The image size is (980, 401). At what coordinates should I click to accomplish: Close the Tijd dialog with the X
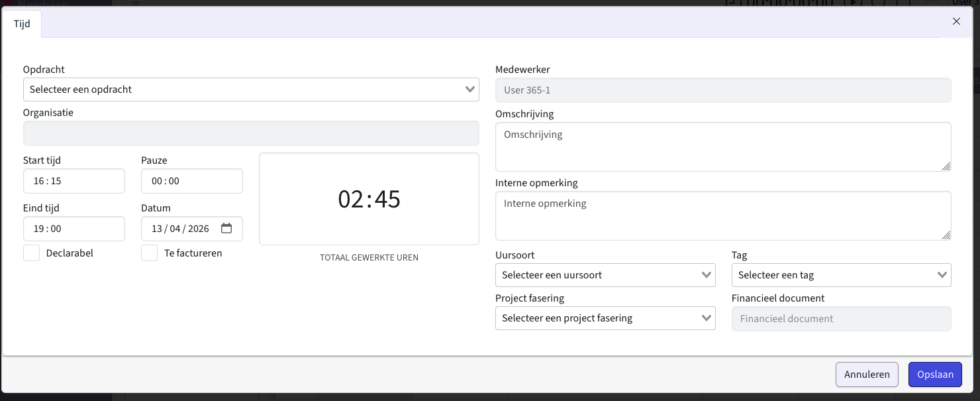click(x=956, y=21)
